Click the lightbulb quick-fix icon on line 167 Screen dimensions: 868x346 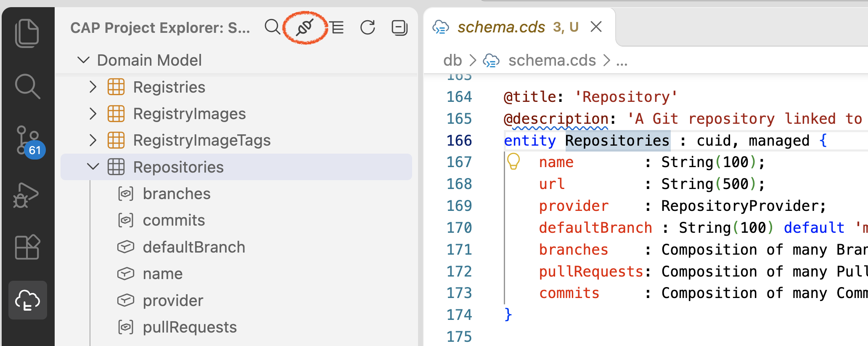(x=513, y=161)
